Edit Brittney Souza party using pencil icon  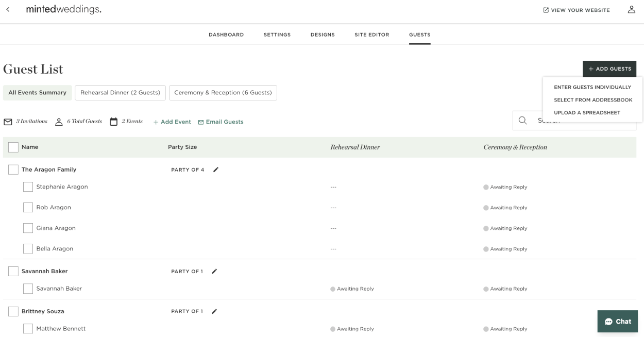pos(214,311)
